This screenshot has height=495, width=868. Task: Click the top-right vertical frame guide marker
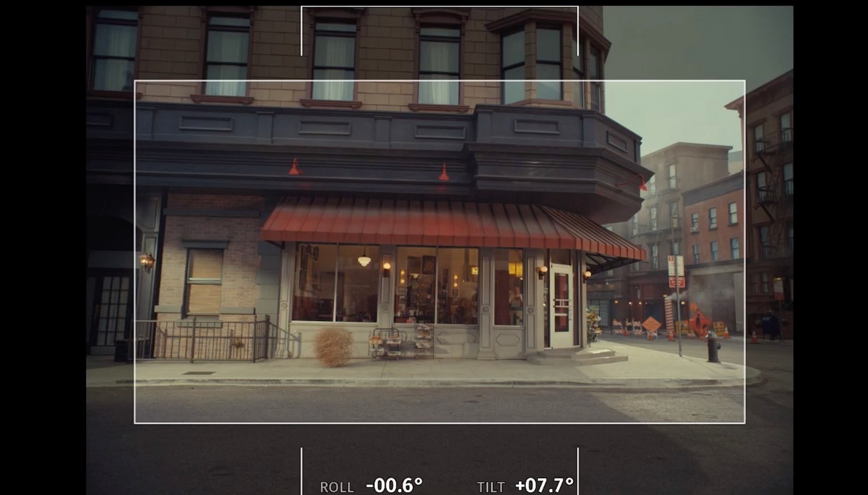point(578,31)
